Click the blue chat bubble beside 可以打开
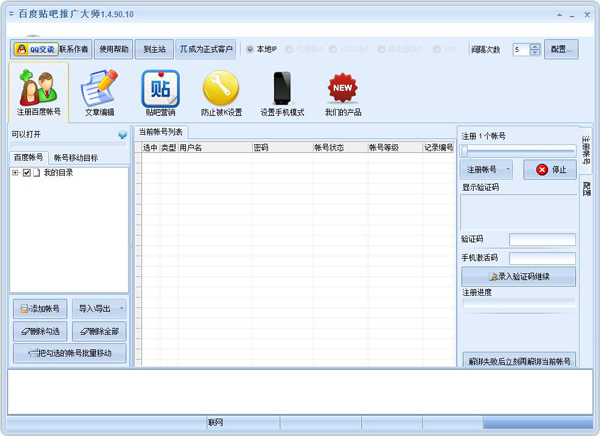This screenshot has height=436, width=600. coord(122,134)
